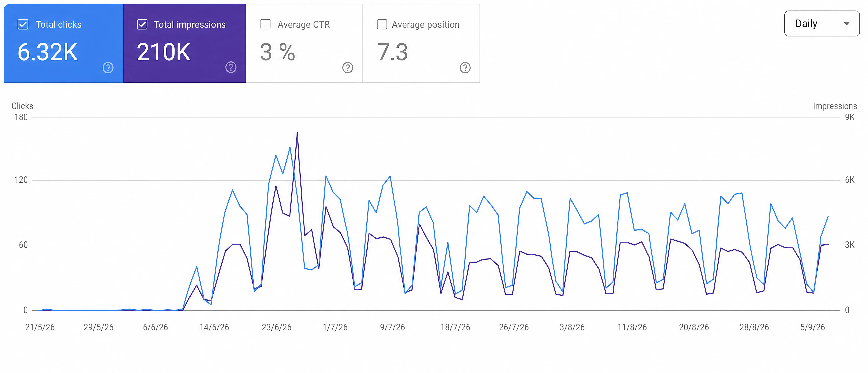This screenshot has height=373, width=868.
Task: Click the 20/8/26 date axis label
Action: pyautogui.click(x=694, y=327)
